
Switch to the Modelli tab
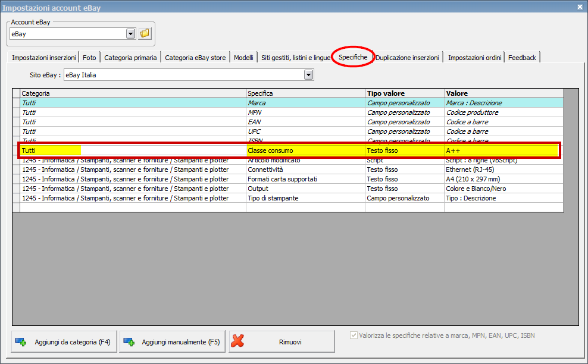243,58
